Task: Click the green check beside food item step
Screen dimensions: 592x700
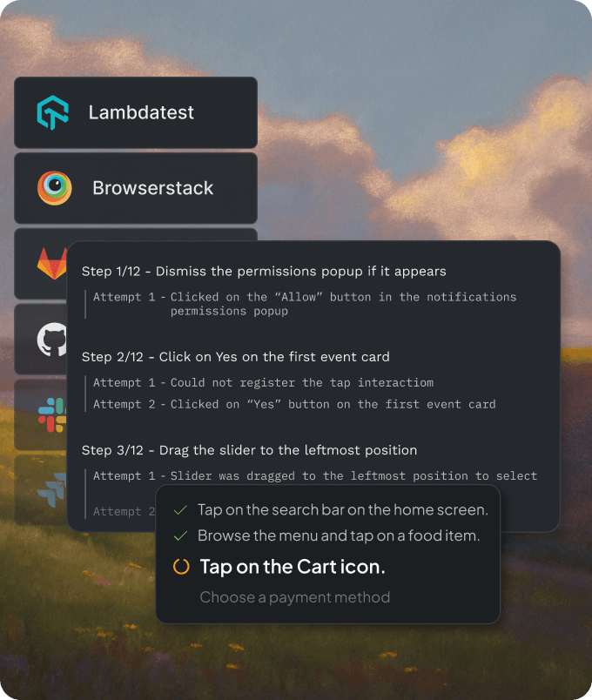Action: tap(180, 535)
